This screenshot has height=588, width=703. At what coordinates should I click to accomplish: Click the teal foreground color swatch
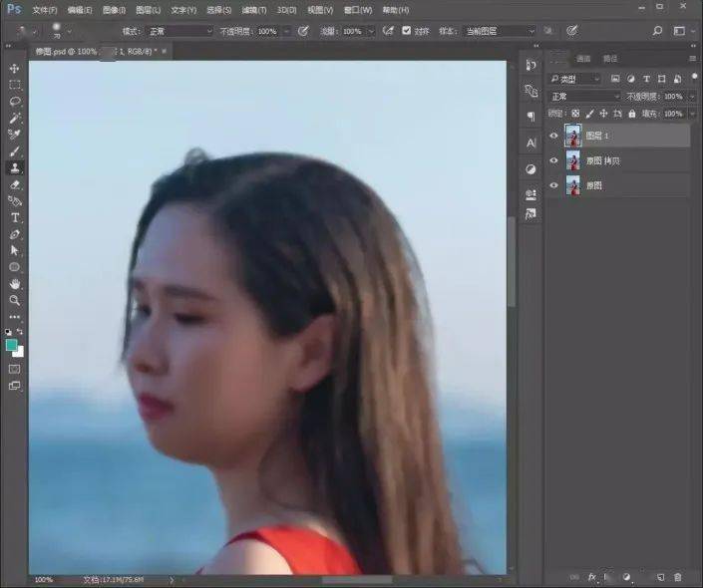click(x=11, y=345)
